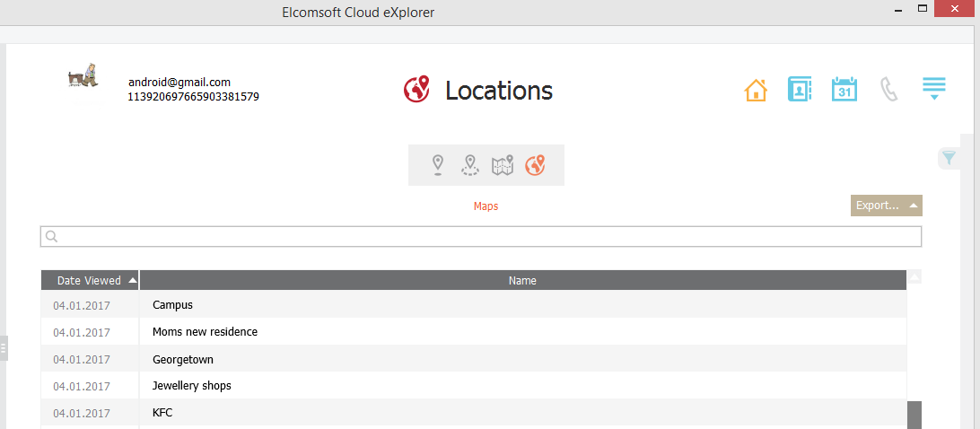Go to the Home screen icon
Image resolution: width=980 pixels, height=429 pixels.
coord(756,90)
